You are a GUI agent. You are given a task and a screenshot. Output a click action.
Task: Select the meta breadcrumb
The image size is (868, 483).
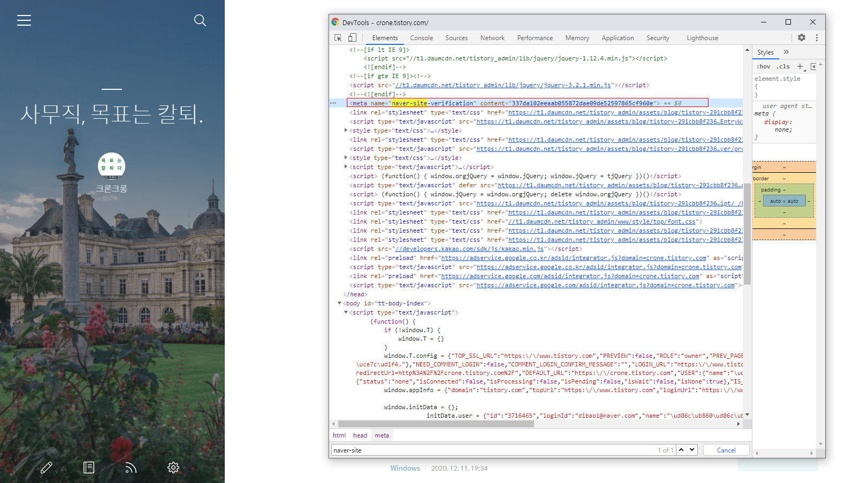click(382, 435)
